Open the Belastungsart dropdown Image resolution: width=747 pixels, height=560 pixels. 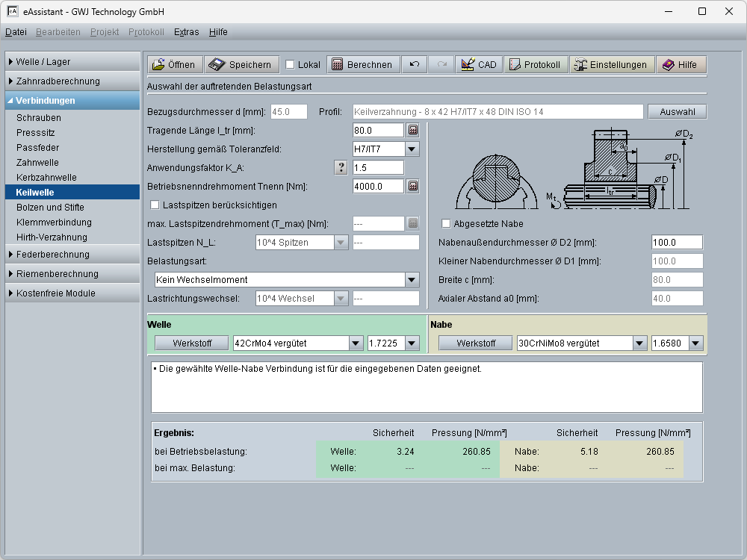[412, 280]
